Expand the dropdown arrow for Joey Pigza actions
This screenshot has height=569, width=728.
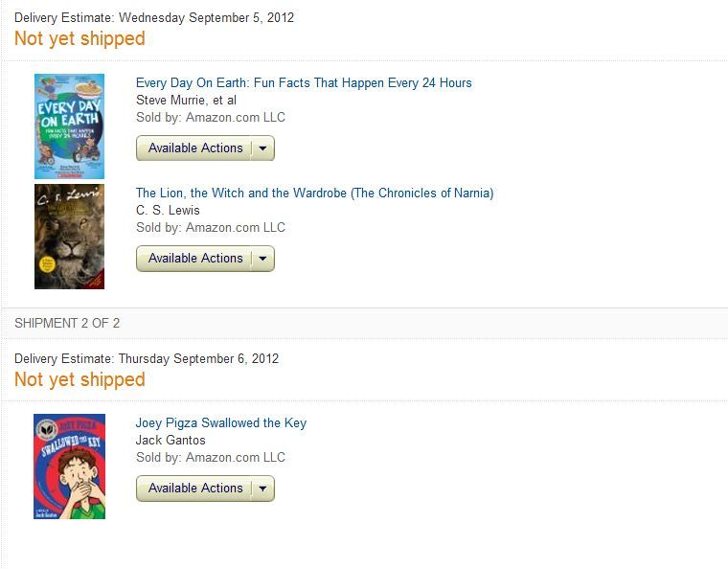tap(263, 489)
